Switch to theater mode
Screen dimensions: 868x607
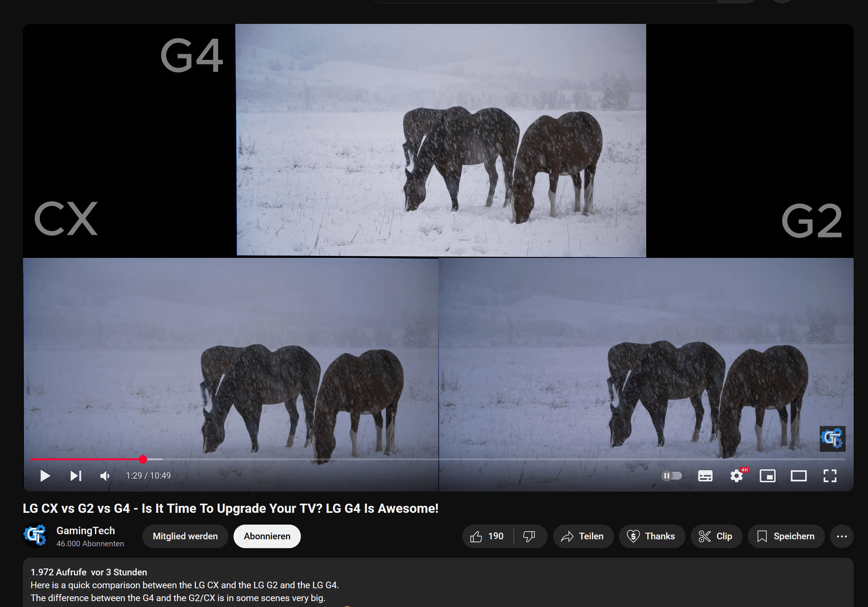tap(798, 476)
